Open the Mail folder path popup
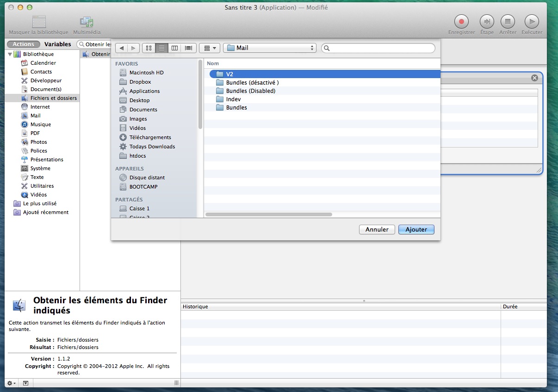Image resolution: width=558 pixels, height=392 pixels. point(269,48)
